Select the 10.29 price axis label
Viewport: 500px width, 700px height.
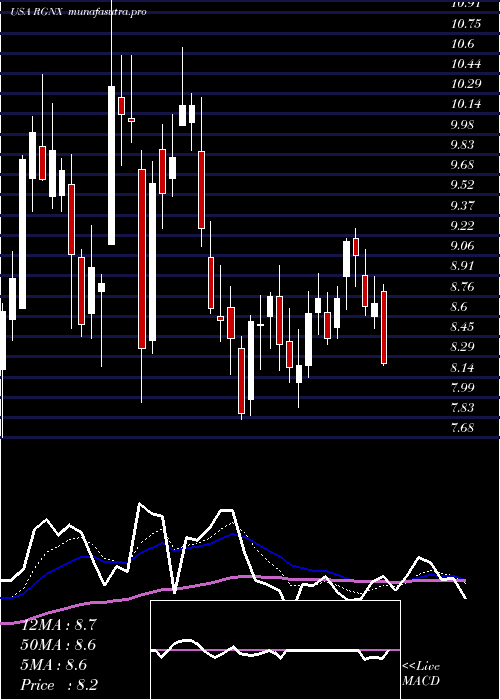[466, 84]
